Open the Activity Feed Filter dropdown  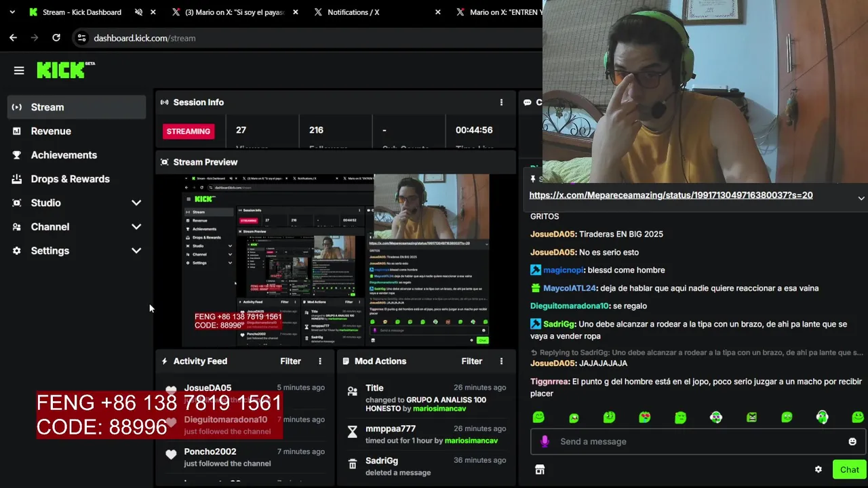pyautogui.click(x=290, y=361)
